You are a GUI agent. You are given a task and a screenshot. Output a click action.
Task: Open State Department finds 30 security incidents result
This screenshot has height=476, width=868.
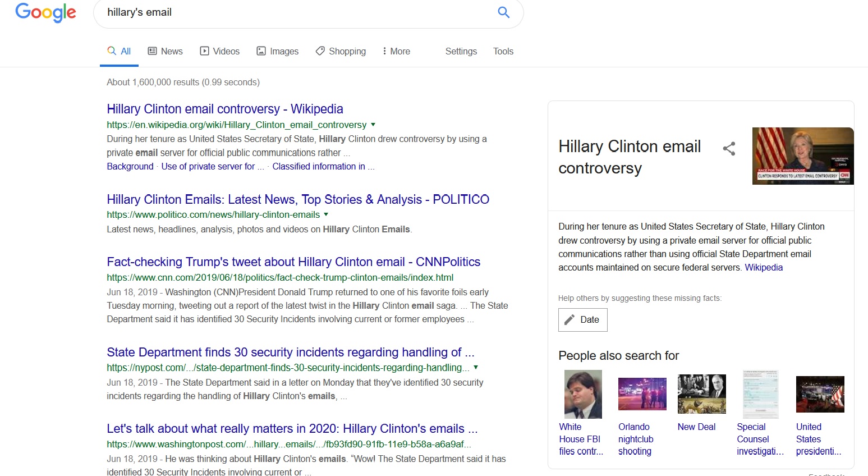pyautogui.click(x=291, y=352)
